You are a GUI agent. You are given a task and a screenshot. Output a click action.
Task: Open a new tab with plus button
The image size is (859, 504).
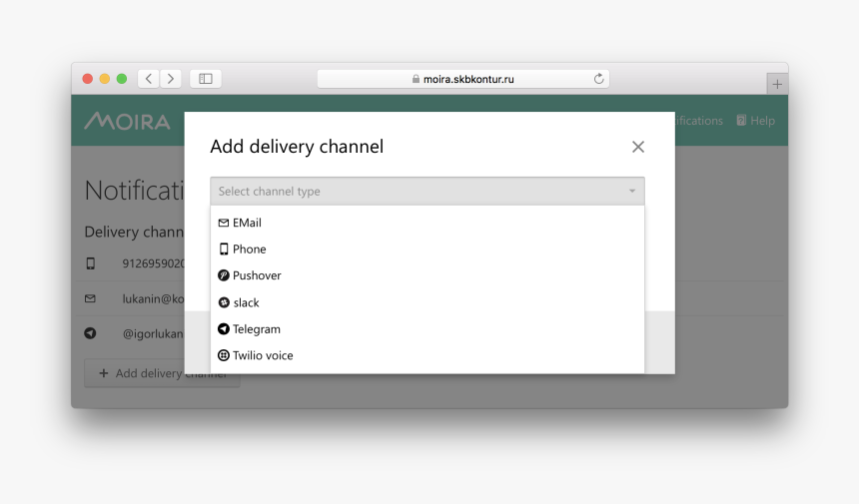[x=777, y=84]
